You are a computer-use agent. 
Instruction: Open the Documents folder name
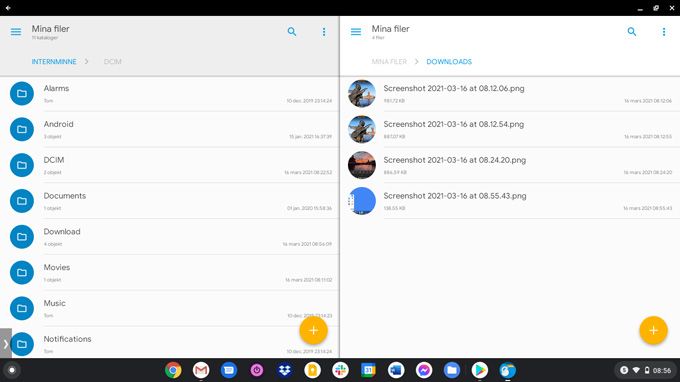coord(65,196)
